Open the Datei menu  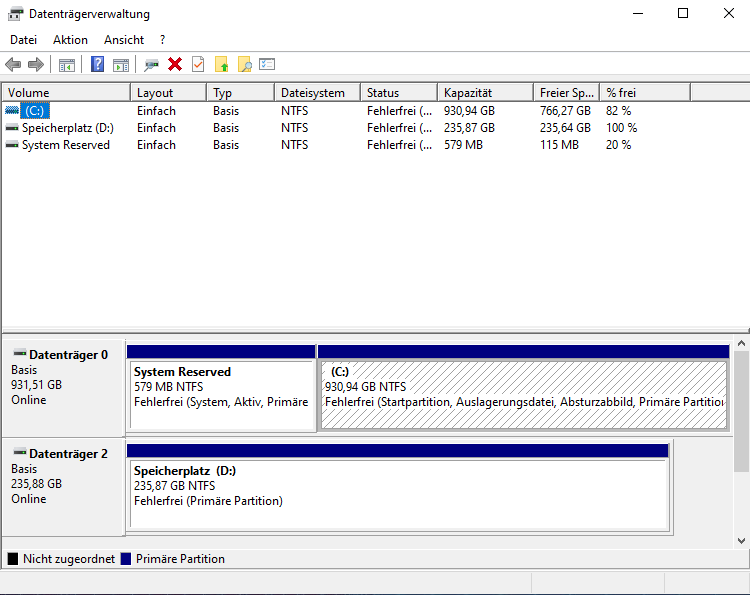point(23,40)
